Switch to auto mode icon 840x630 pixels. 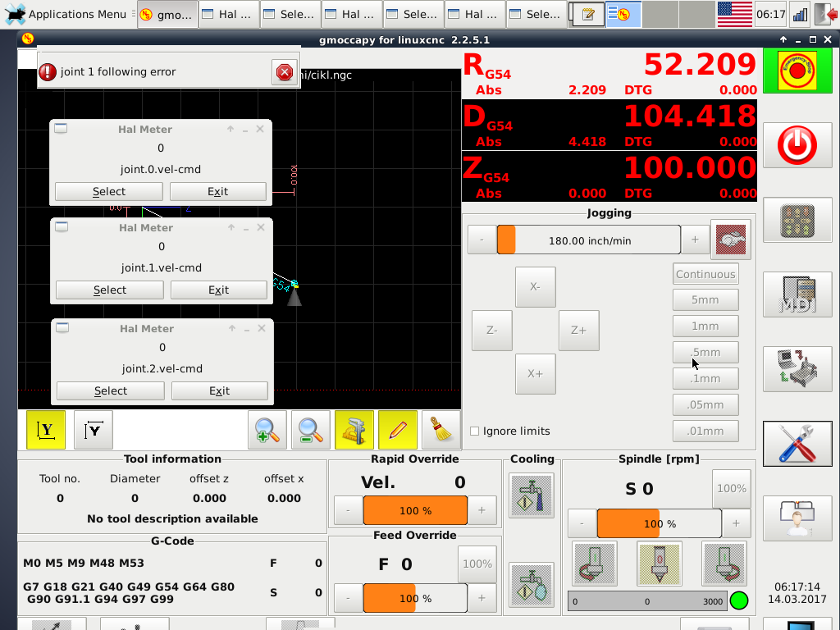click(x=797, y=369)
